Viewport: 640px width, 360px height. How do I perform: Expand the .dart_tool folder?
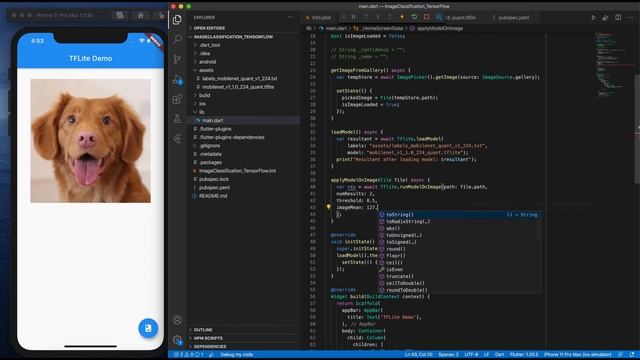coord(209,45)
